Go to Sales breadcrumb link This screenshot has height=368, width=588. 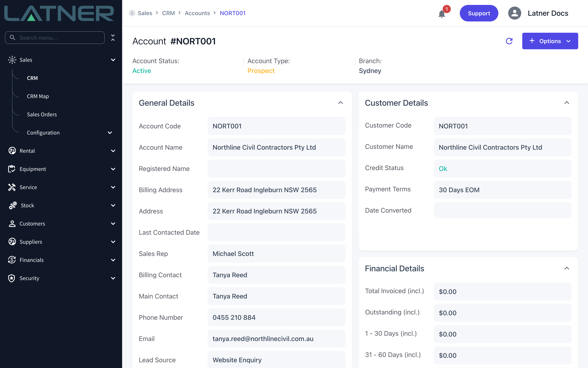tap(145, 13)
